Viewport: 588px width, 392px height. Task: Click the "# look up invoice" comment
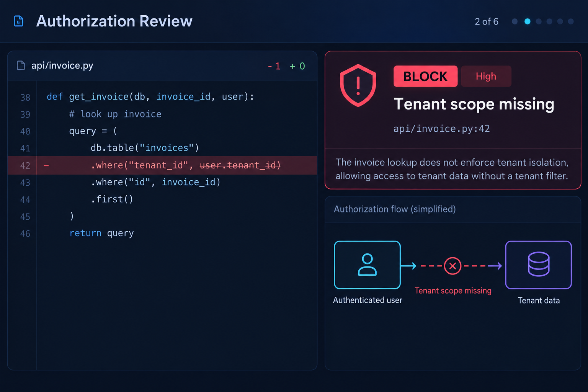(x=115, y=114)
